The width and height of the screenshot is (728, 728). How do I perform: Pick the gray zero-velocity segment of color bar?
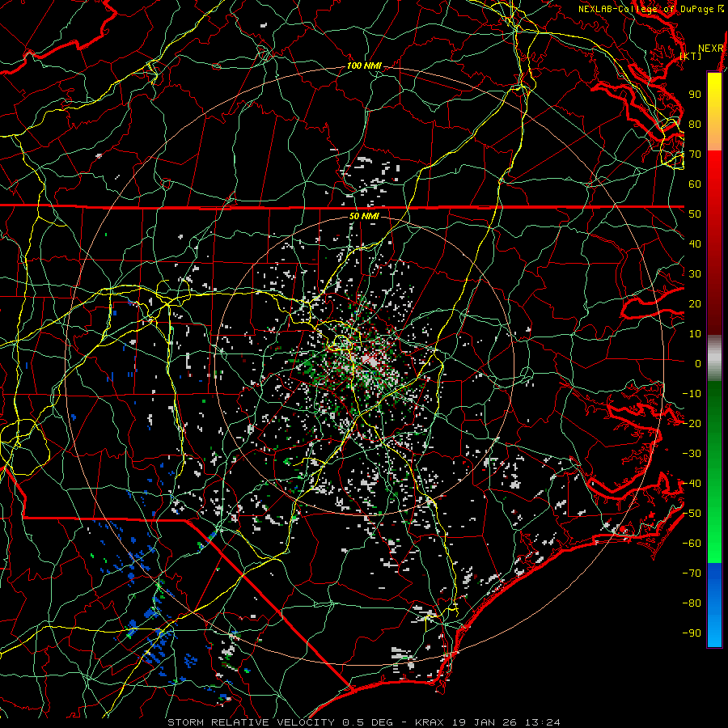click(714, 358)
